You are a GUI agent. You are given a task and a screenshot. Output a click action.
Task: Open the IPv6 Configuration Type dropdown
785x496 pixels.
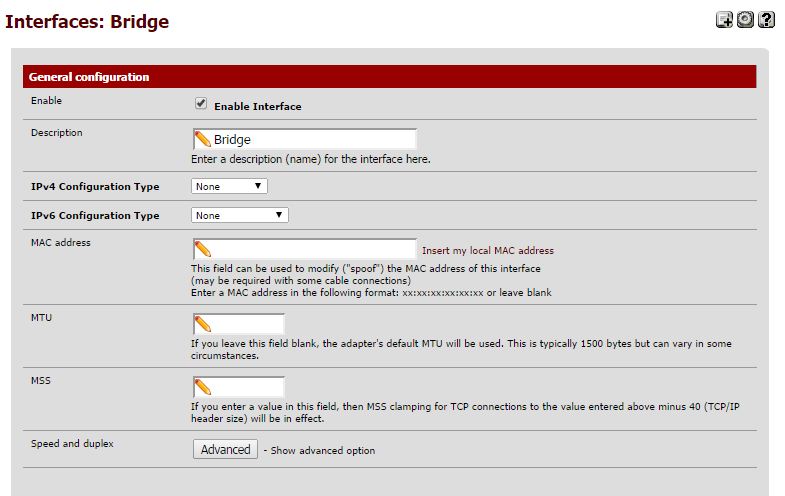click(240, 215)
